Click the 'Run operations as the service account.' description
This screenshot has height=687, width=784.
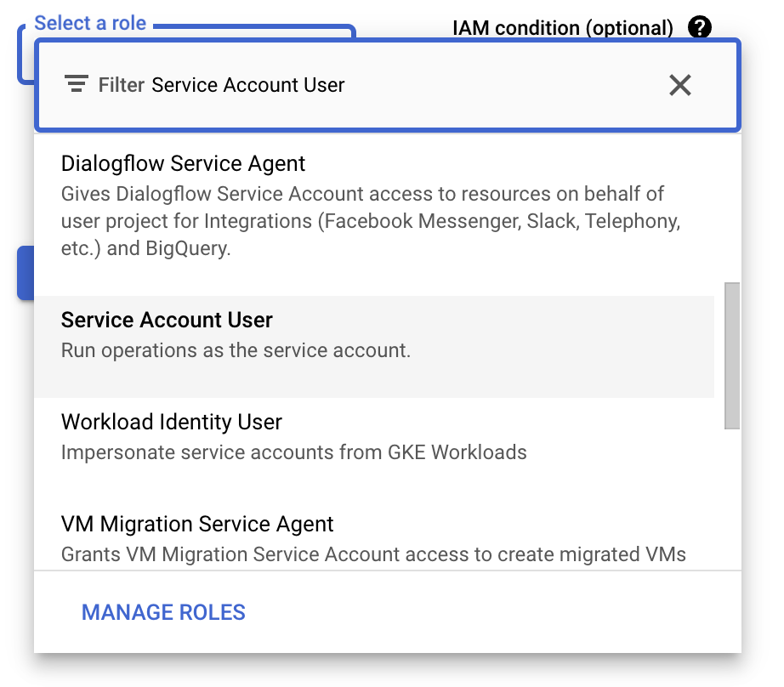[236, 350]
